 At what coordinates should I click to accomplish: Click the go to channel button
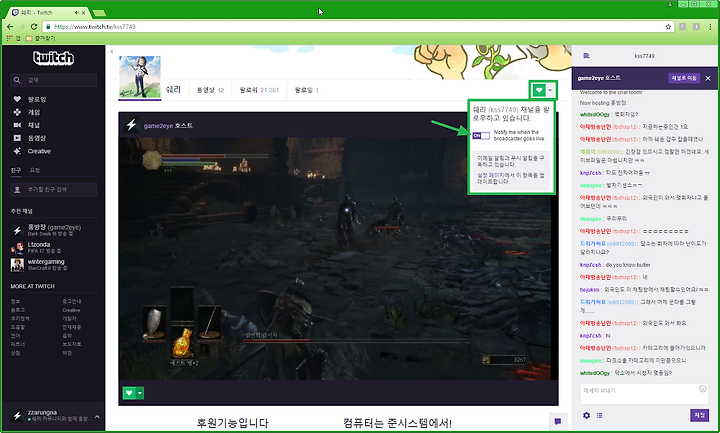684,78
